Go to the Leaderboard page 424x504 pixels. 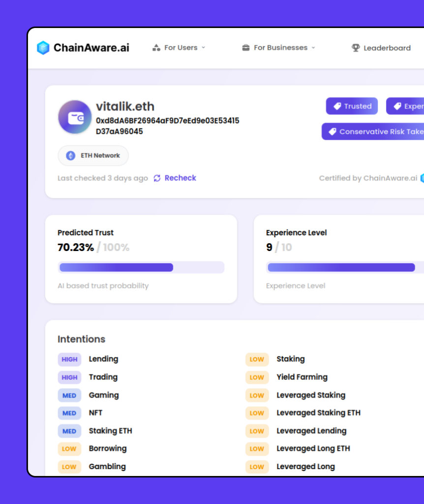(x=381, y=48)
